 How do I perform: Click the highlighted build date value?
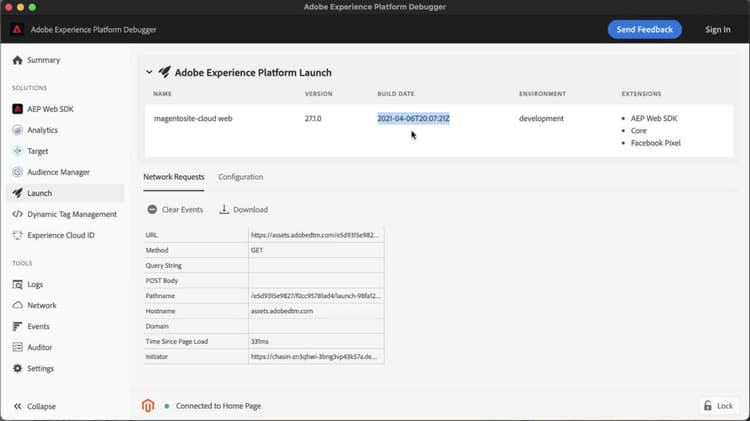(x=413, y=118)
